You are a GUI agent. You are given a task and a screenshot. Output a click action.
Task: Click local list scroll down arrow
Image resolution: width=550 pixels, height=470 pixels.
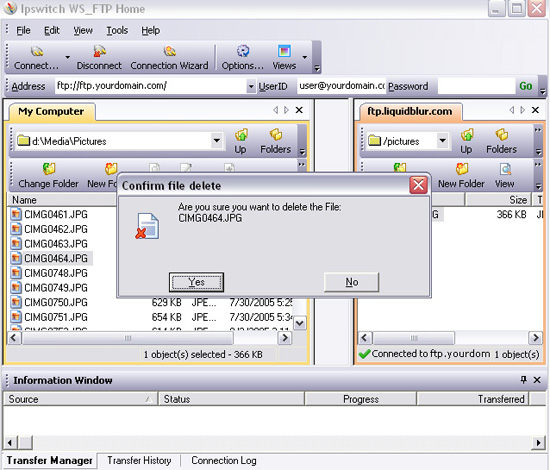[x=300, y=323]
